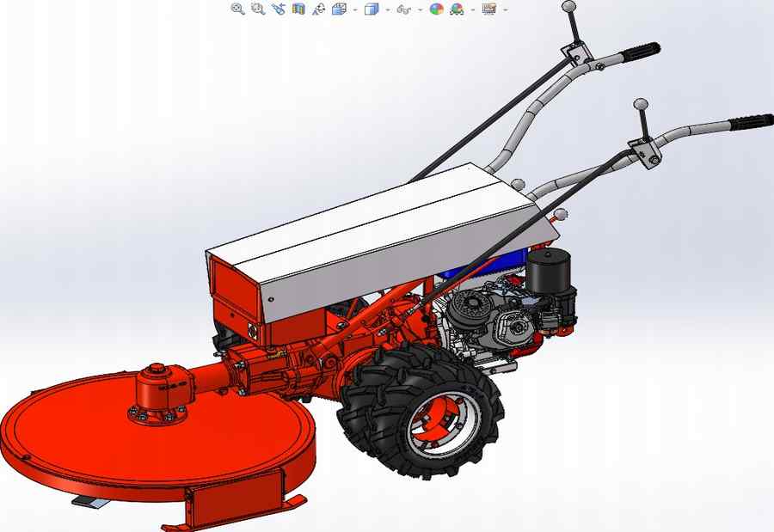The width and height of the screenshot is (774, 532).
Task: Go back to the Previous View
Action: 279,9
